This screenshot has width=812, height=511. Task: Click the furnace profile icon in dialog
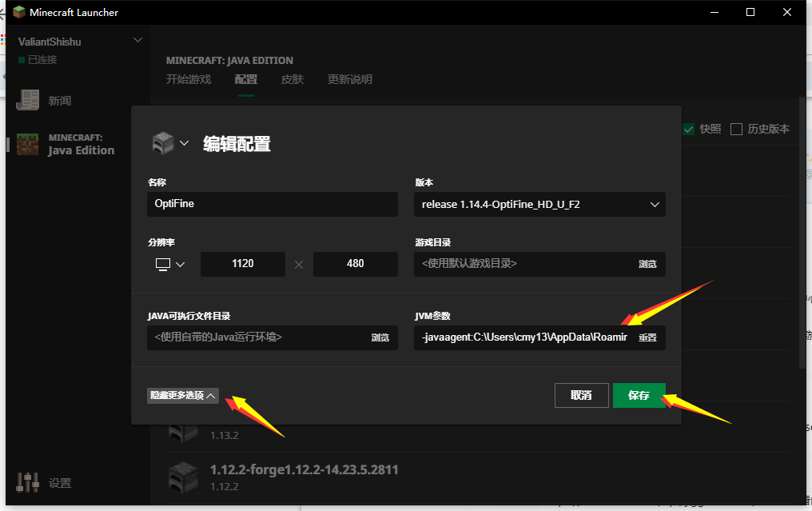click(x=162, y=143)
